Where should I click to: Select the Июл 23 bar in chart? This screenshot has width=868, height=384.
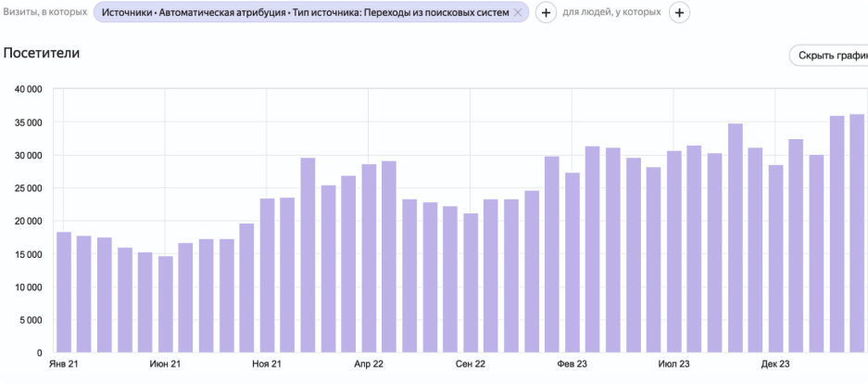coord(673,251)
